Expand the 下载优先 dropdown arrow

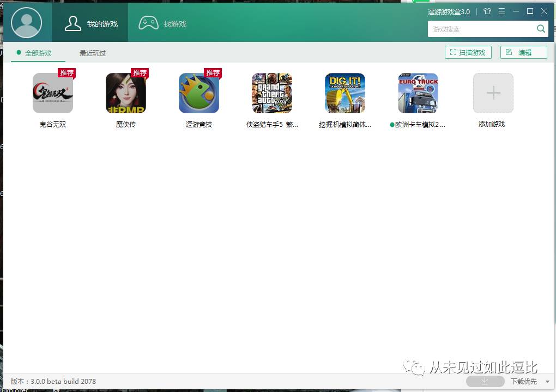(x=547, y=382)
